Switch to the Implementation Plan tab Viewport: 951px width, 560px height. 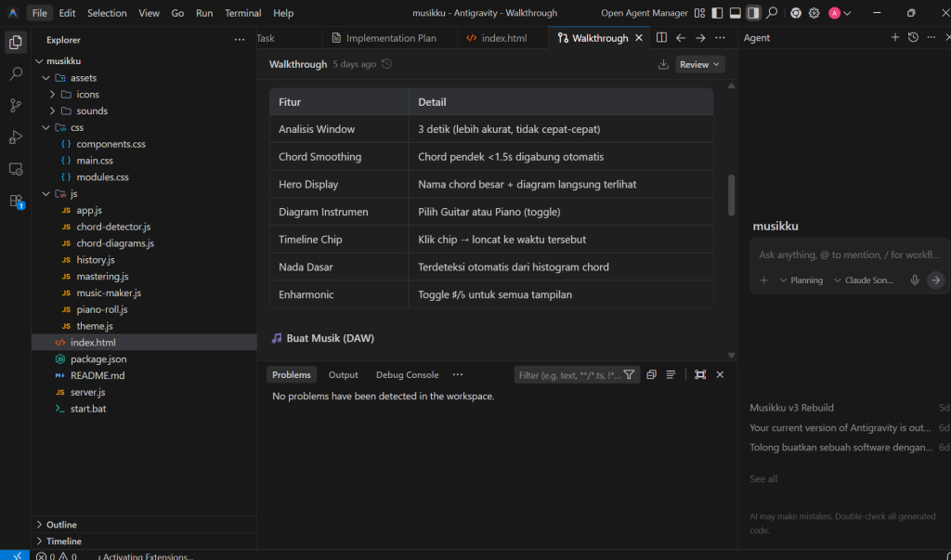(390, 38)
